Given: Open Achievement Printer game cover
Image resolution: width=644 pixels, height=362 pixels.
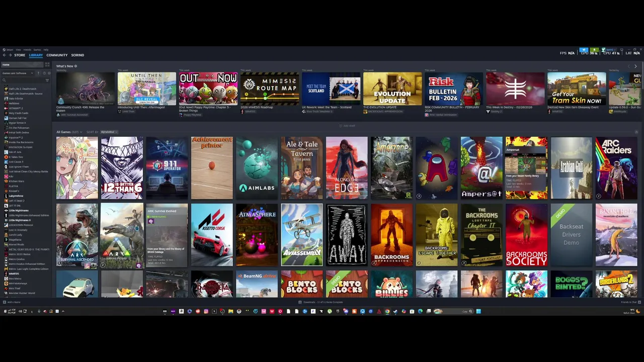Looking at the screenshot, I should coord(212,168).
